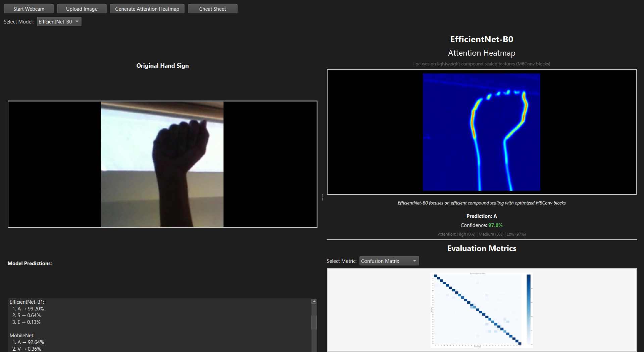The height and width of the screenshot is (352, 644).
Task: Click the Start Webcam button
Action: coord(29,9)
